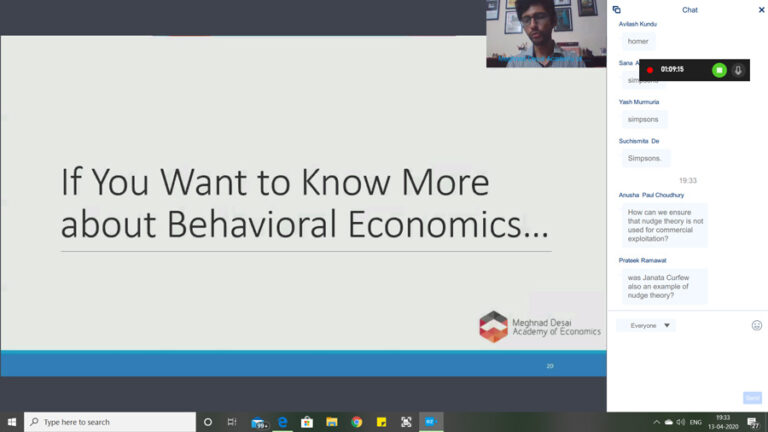Open the emoji picker in chat

(x=757, y=325)
